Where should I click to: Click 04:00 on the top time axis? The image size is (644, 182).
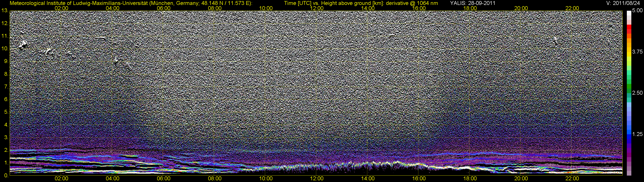[112, 8]
